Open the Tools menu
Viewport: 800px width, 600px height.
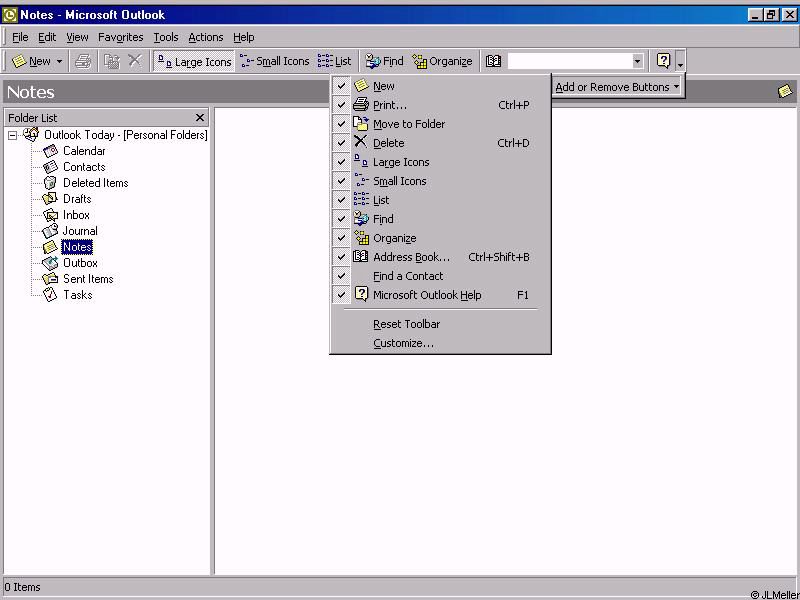pos(166,37)
